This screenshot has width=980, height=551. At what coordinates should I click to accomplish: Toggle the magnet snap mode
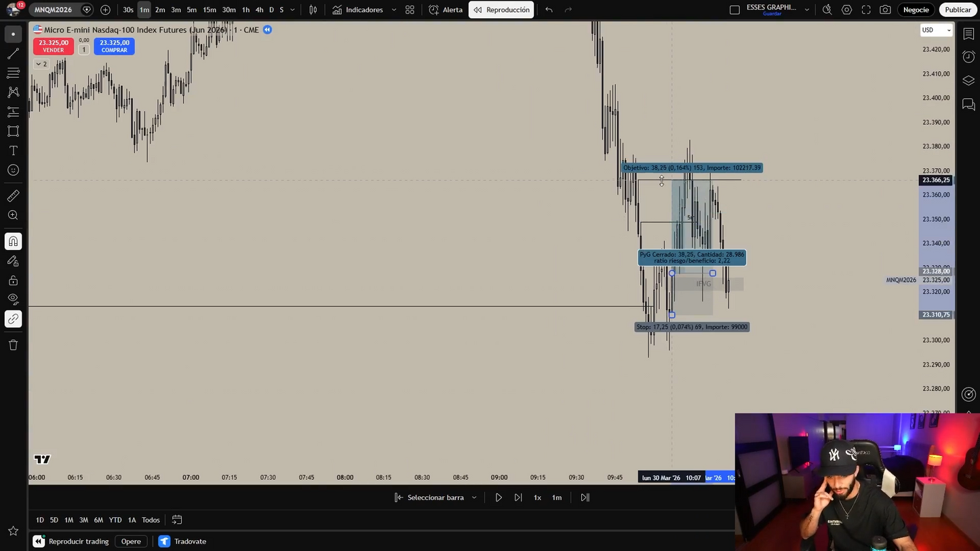[13, 241]
